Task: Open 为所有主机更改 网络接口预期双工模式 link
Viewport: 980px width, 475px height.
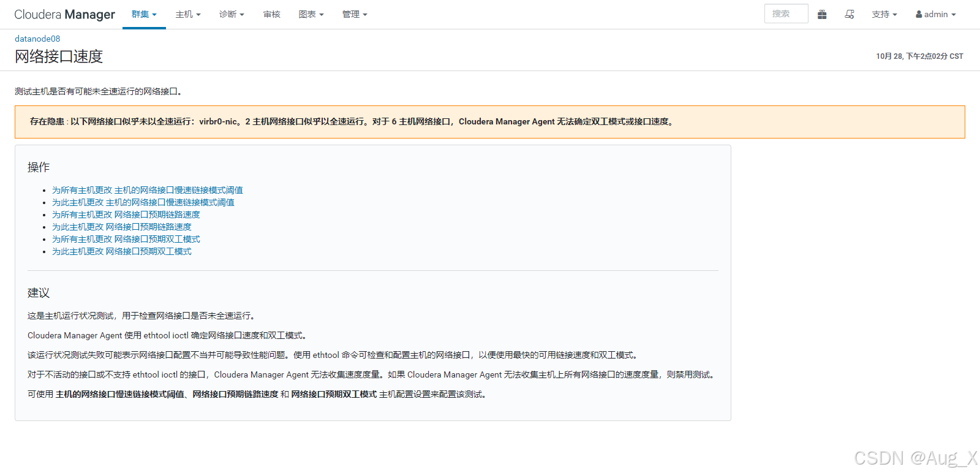Action: tap(126, 239)
